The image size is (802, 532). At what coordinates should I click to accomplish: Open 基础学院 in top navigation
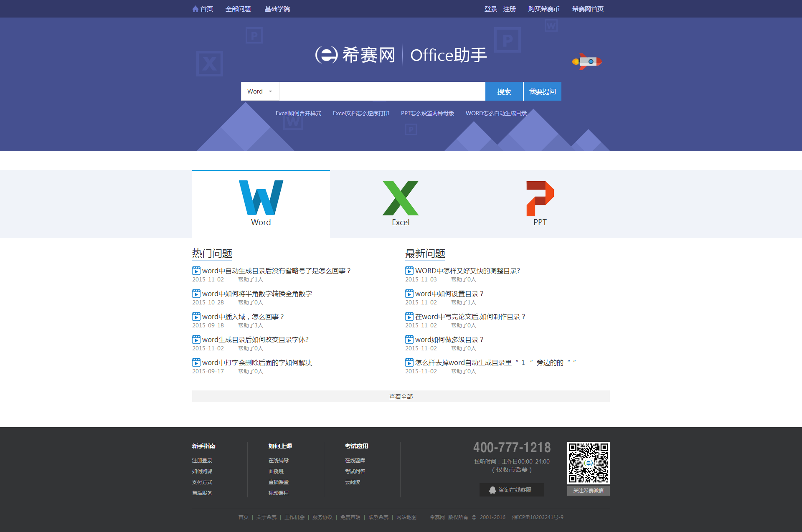[x=277, y=9]
